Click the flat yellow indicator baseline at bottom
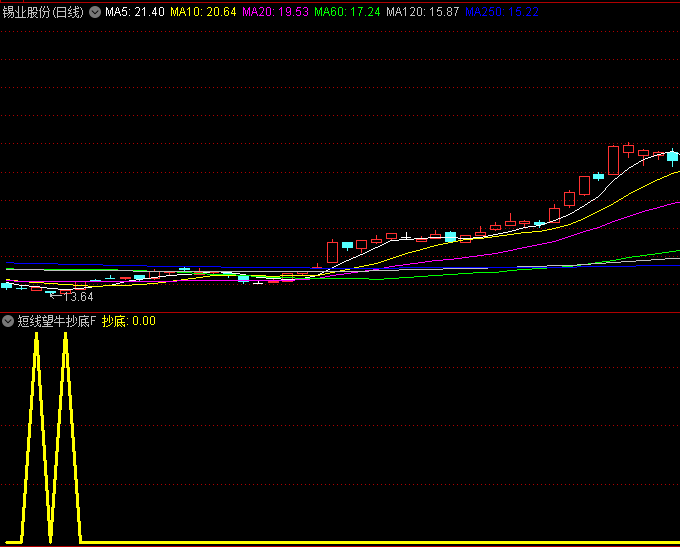 (380, 543)
